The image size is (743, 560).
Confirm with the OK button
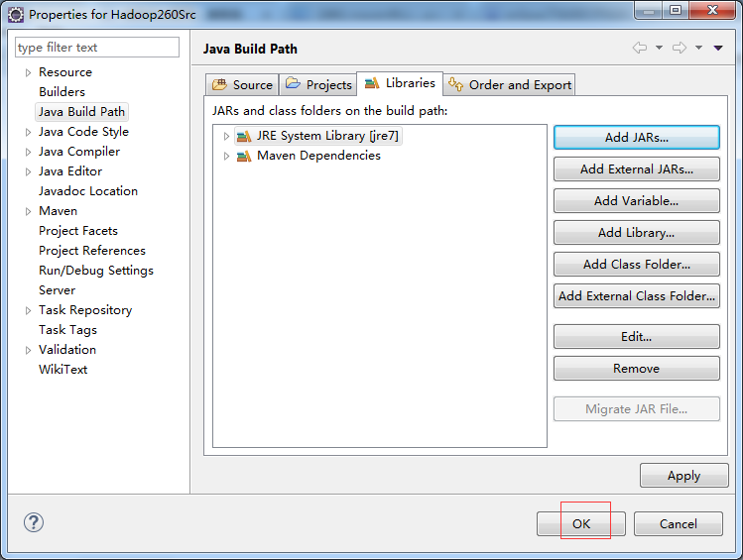click(581, 523)
